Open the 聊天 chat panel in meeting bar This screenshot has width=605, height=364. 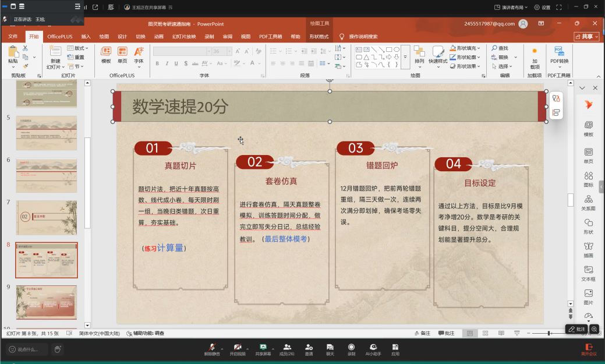point(330,349)
